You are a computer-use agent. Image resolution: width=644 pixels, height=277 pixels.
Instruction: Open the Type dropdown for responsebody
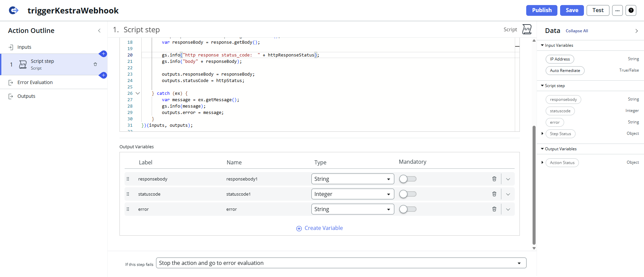point(353,179)
